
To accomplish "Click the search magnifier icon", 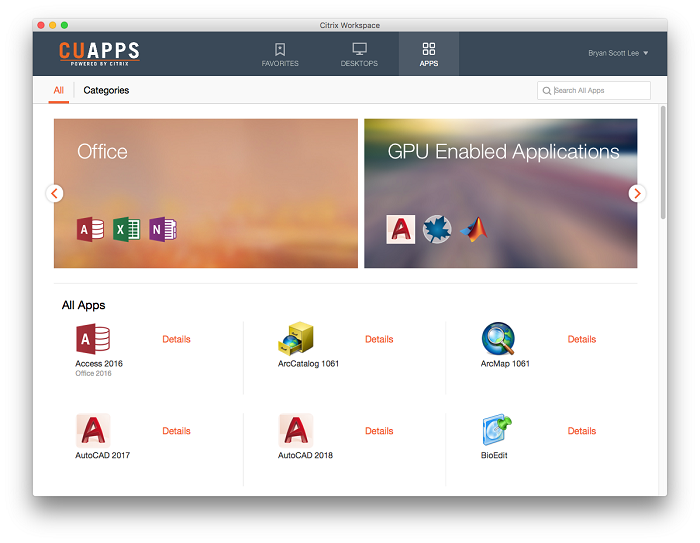I will click(x=546, y=91).
